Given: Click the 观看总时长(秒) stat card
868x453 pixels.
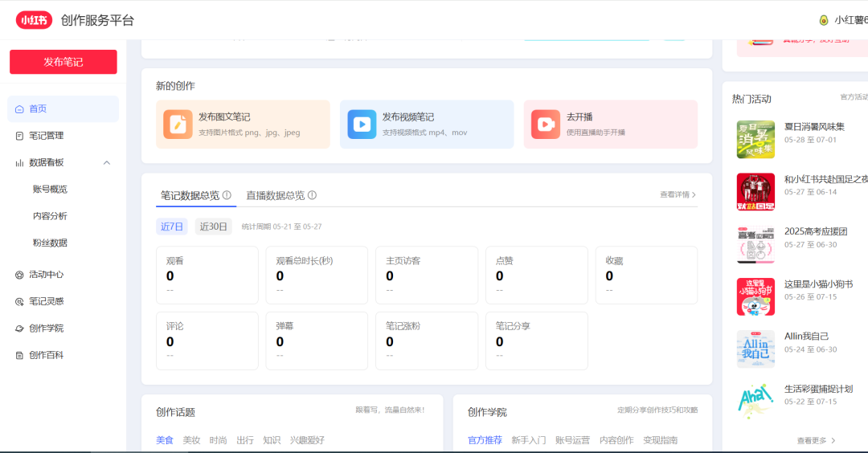Looking at the screenshot, I should click(x=317, y=275).
